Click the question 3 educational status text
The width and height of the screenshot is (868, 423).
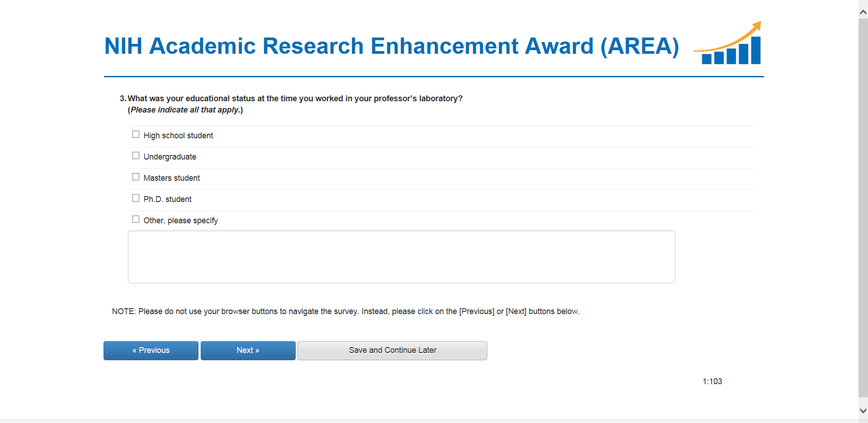pyautogui.click(x=295, y=99)
